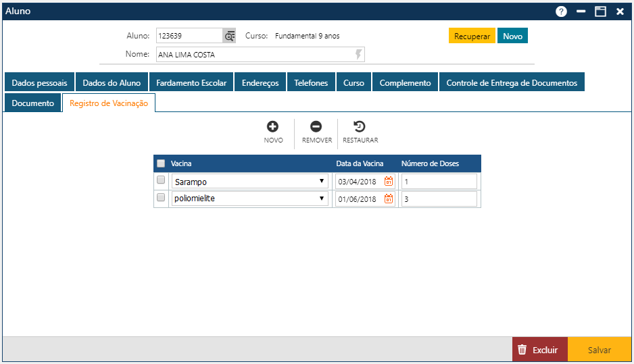Open the help question mark icon
This screenshot has width=634, height=364.
[561, 11]
